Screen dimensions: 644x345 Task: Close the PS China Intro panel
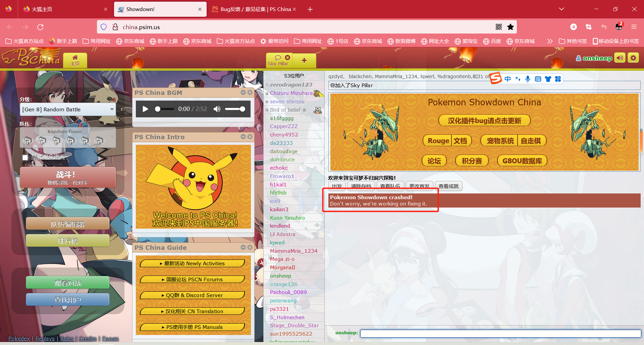(250, 137)
